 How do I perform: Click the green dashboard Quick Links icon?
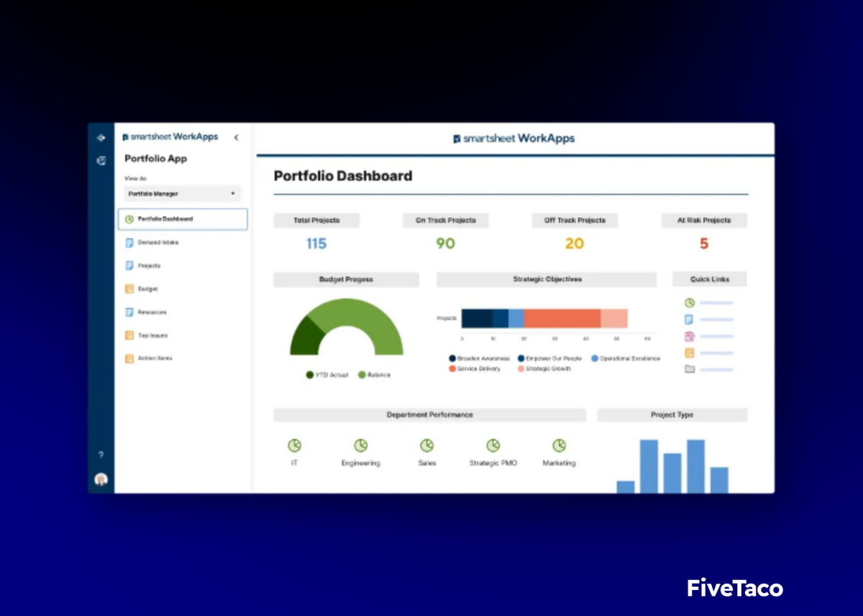690,303
